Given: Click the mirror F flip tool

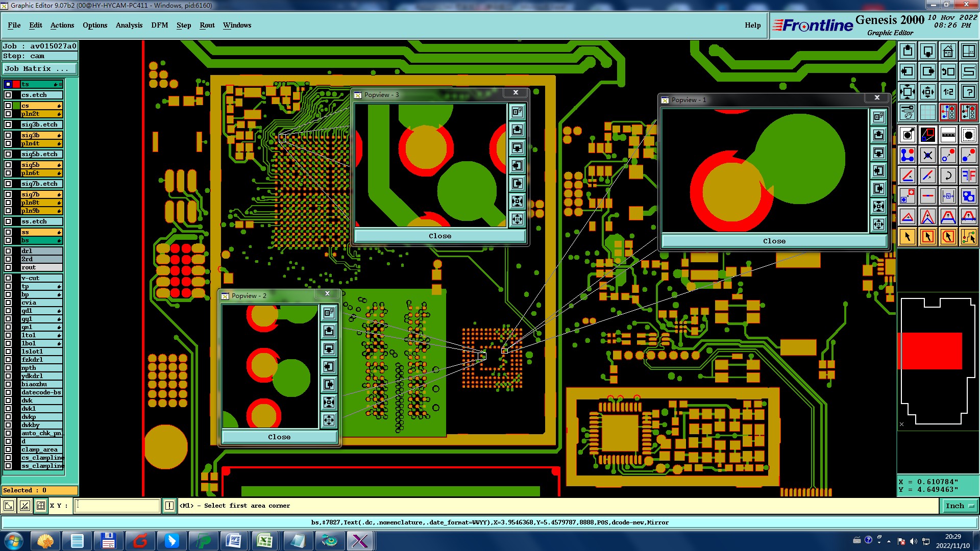Looking at the screenshot, I should [968, 176].
